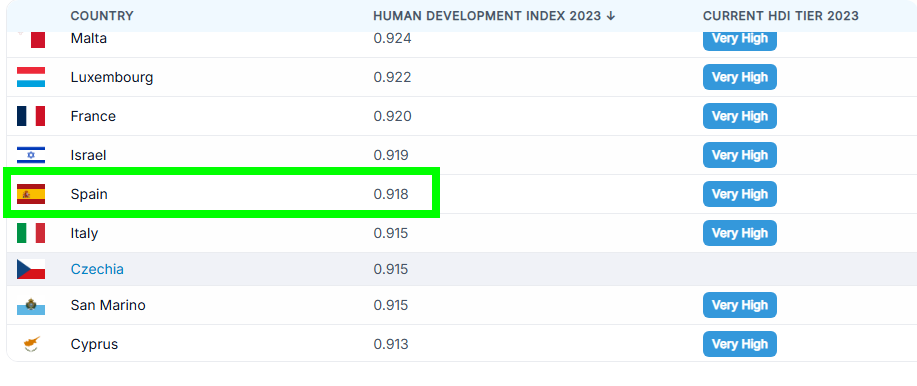Select the Cyprus country name

click(94, 344)
